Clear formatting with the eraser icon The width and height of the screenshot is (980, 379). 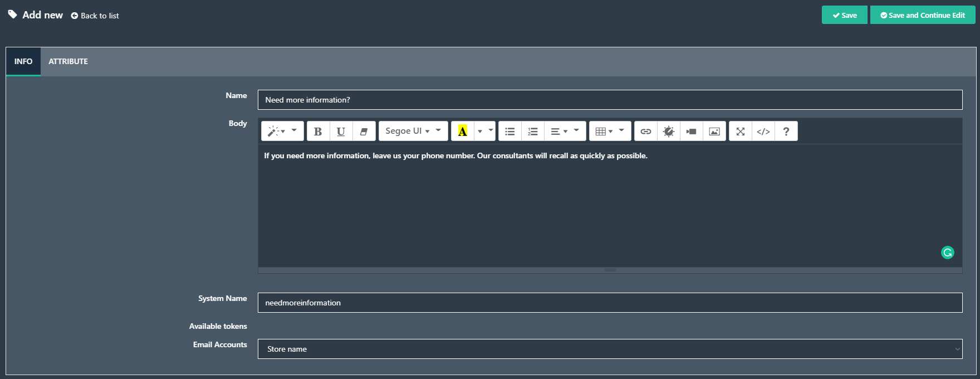(x=364, y=131)
